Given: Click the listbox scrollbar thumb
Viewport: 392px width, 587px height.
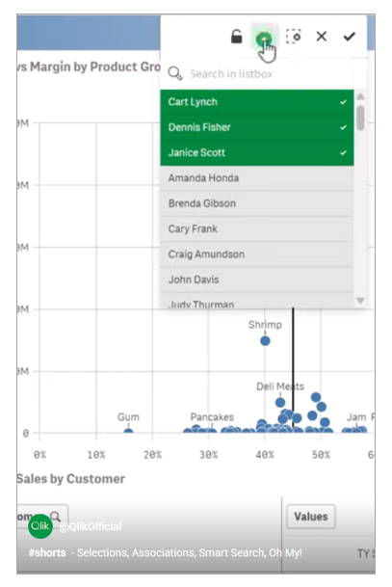Looking at the screenshot, I should (x=360, y=118).
